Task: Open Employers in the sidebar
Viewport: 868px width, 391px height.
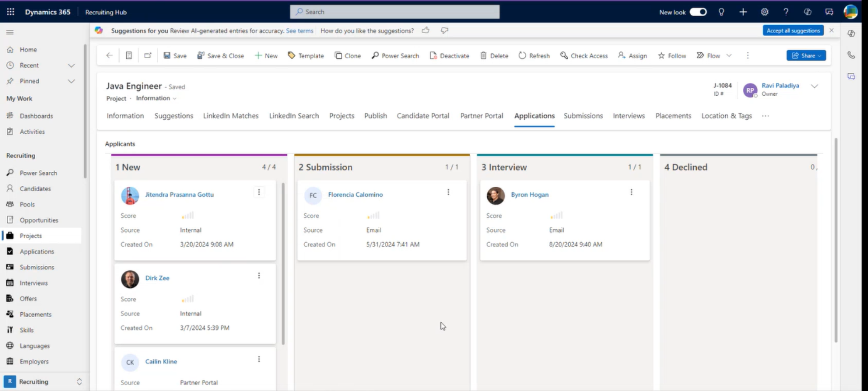Action: (x=34, y=362)
